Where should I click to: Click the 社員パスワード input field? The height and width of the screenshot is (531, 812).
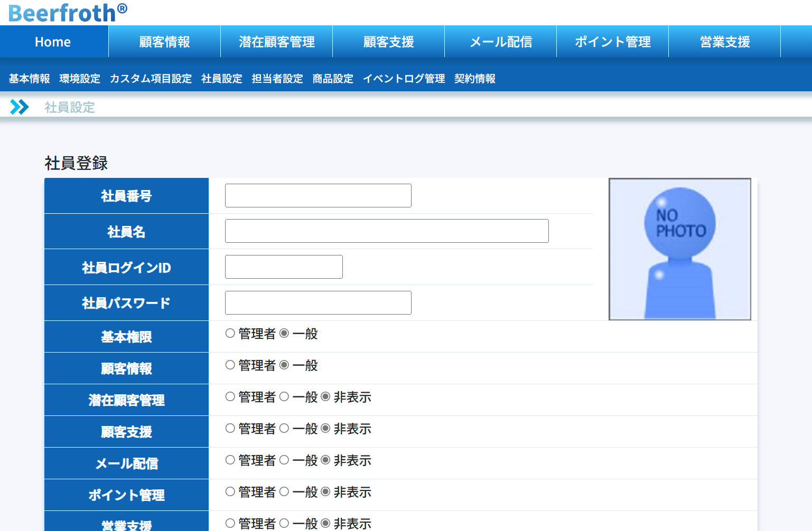[318, 302]
